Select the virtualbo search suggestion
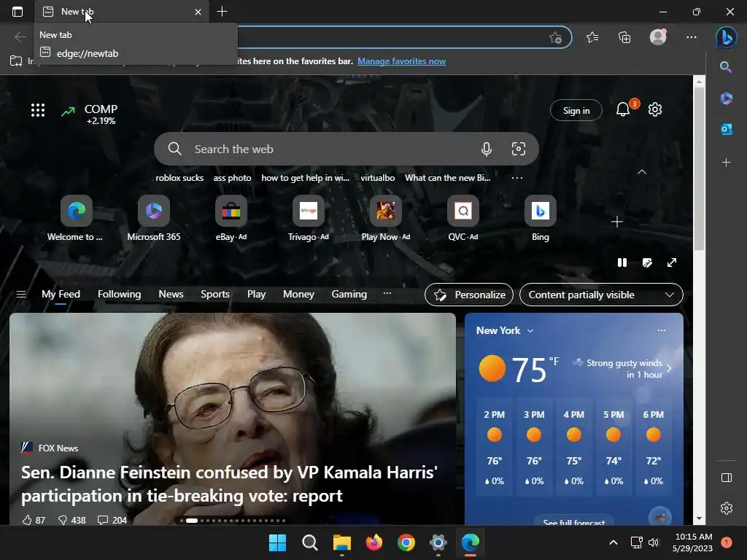 pos(377,178)
